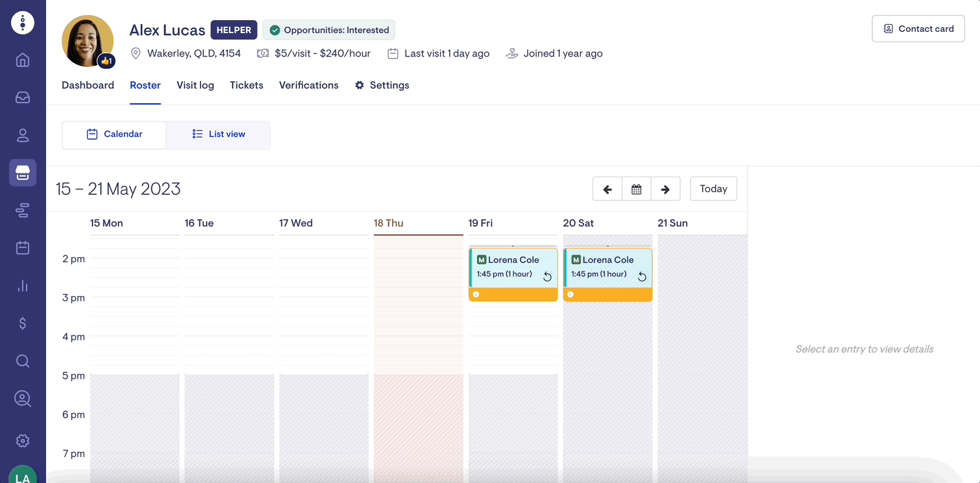Open the date picker calendar button
The image size is (980, 483).
coord(637,189)
